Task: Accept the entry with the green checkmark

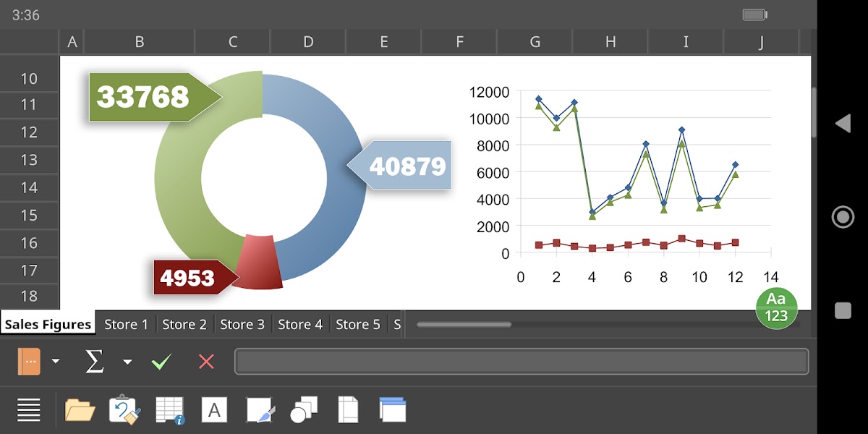Action: (161, 362)
